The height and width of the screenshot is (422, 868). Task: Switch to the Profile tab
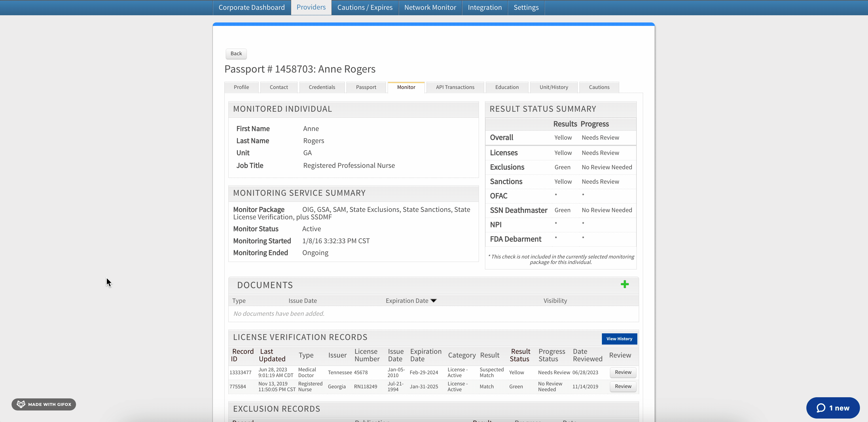pos(241,87)
